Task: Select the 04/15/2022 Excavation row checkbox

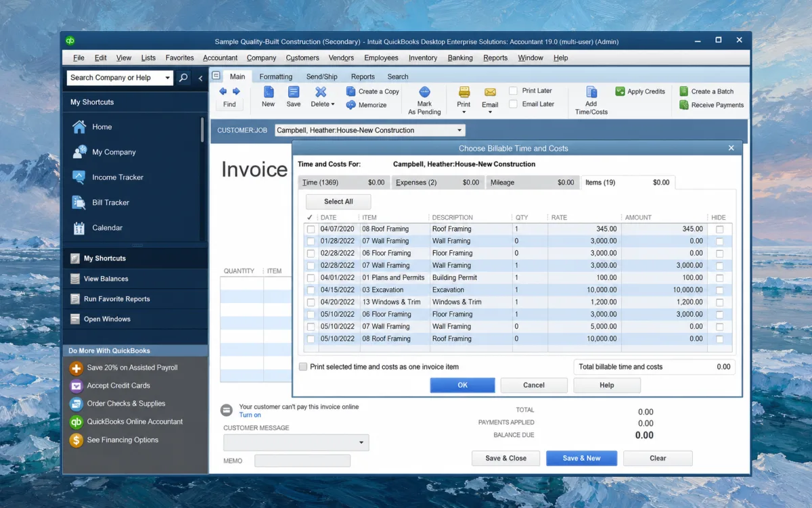Action: 311,290
